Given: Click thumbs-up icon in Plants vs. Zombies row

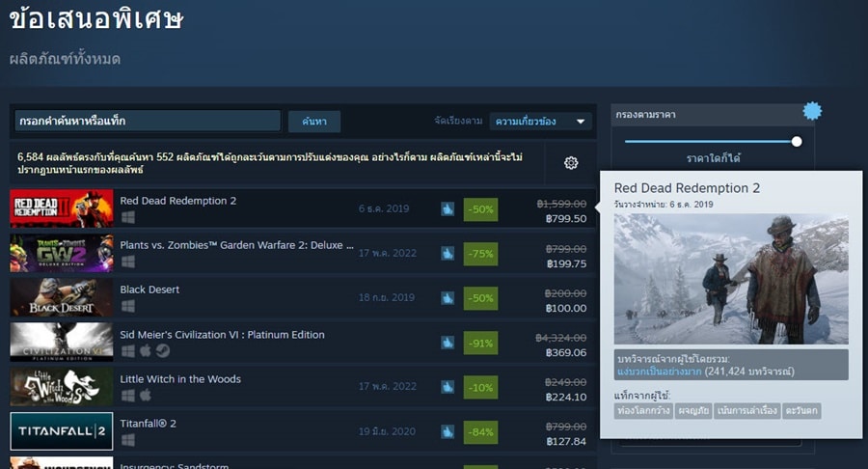Looking at the screenshot, I should 448,254.
